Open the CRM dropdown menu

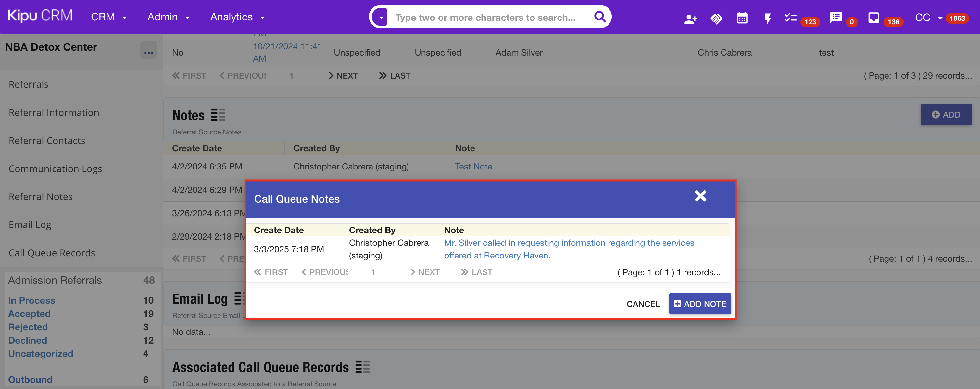108,17
